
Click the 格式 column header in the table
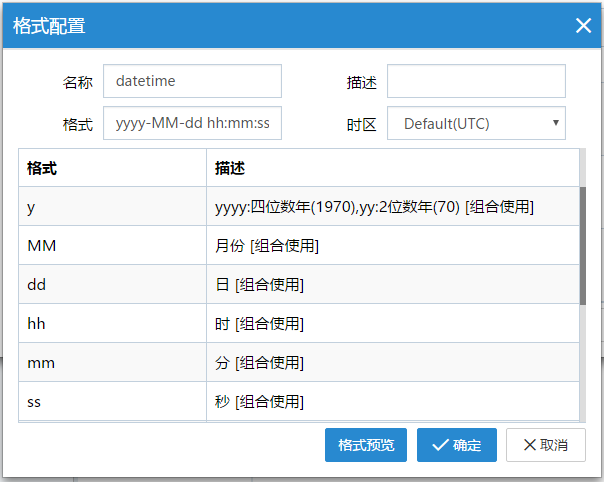(x=112, y=168)
